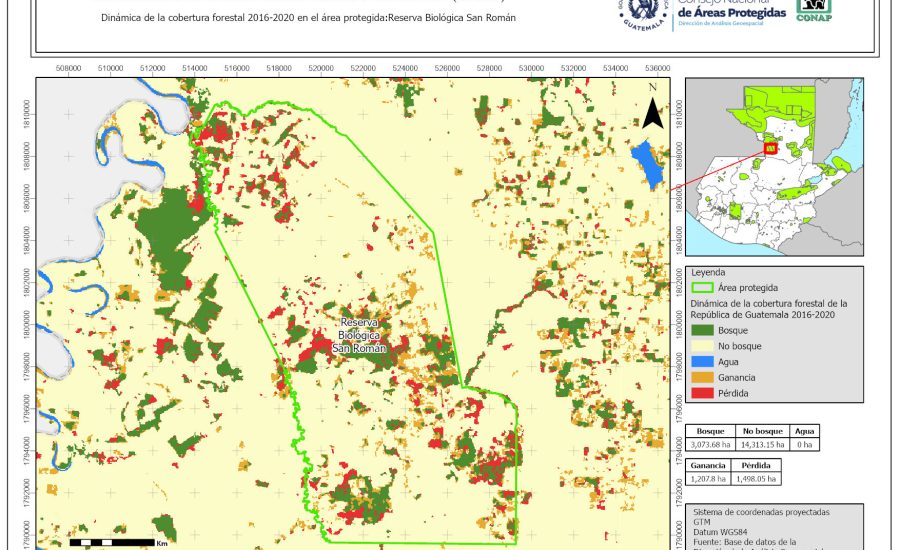Click the north arrow on the map
900x550 pixels.
[652, 108]
